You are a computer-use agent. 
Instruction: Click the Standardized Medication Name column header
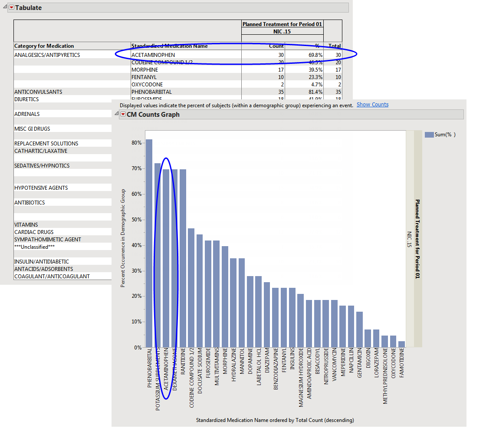click(169, 46)
